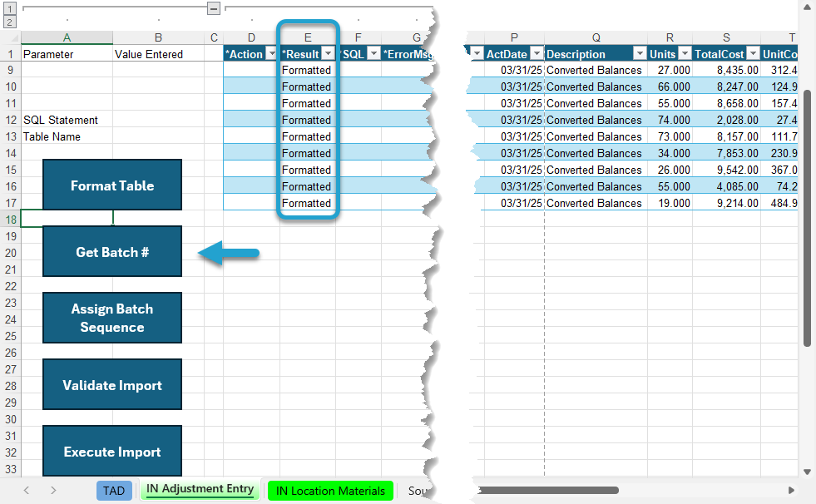Show outline level 1
816x504 pixels.
click(10, 8)
